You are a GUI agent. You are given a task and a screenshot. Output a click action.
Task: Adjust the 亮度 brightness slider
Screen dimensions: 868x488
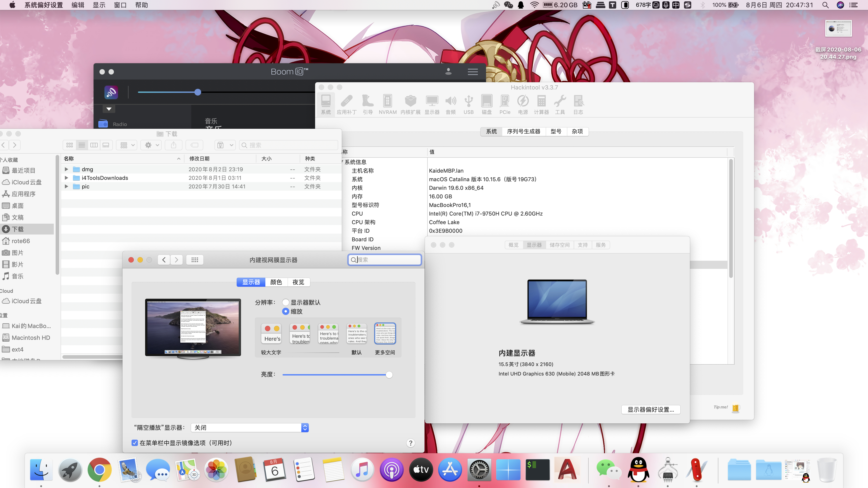coord(337,375)
